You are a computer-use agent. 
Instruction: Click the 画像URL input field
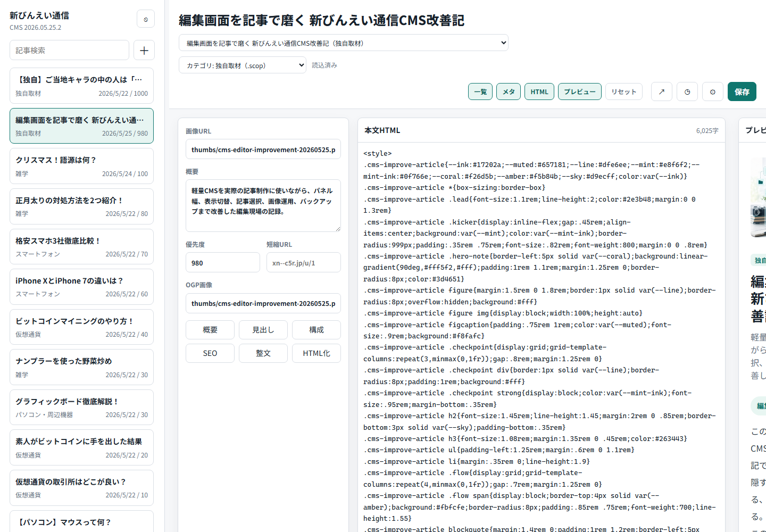click(x=263, y=149)
